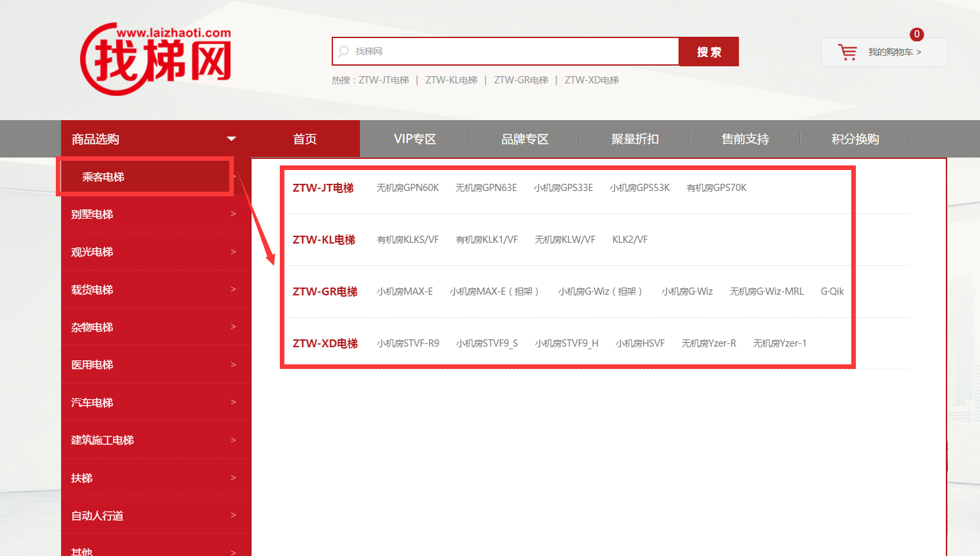The height and width of the screenshot is (556, 980).
Task: Open ZTW-KL电梯 brand heading
Action: (324, 240)
